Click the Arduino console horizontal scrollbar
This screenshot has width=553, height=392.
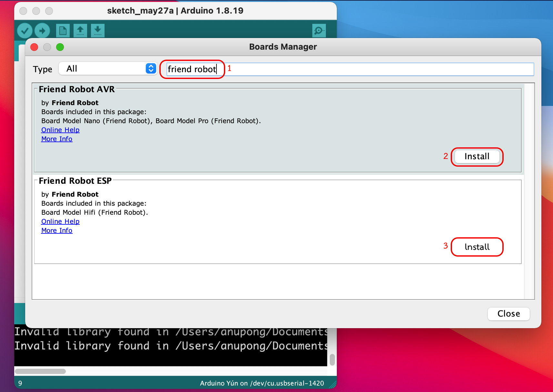click(40, 371)
